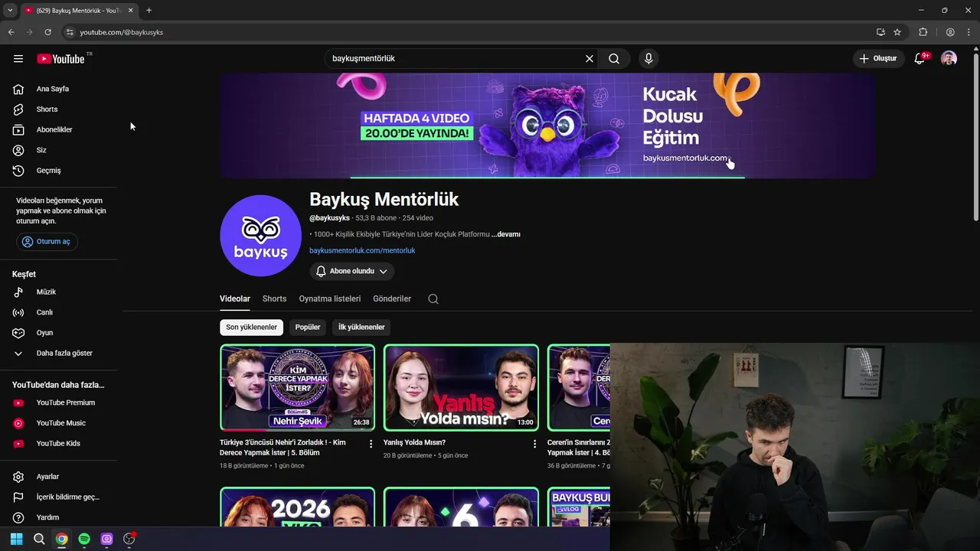Play the Nehir Şevik video thumbnail
980x551 pixels.
click(297, 387)
